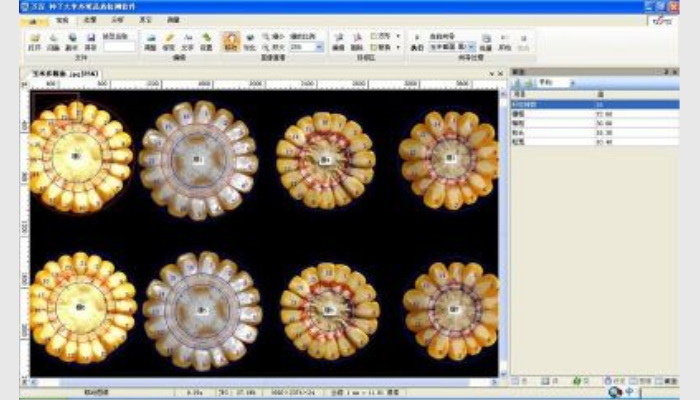Screen dimensions: 700x400
Task: Activate the highlighted orange move tool
Action: click(231, 40)
